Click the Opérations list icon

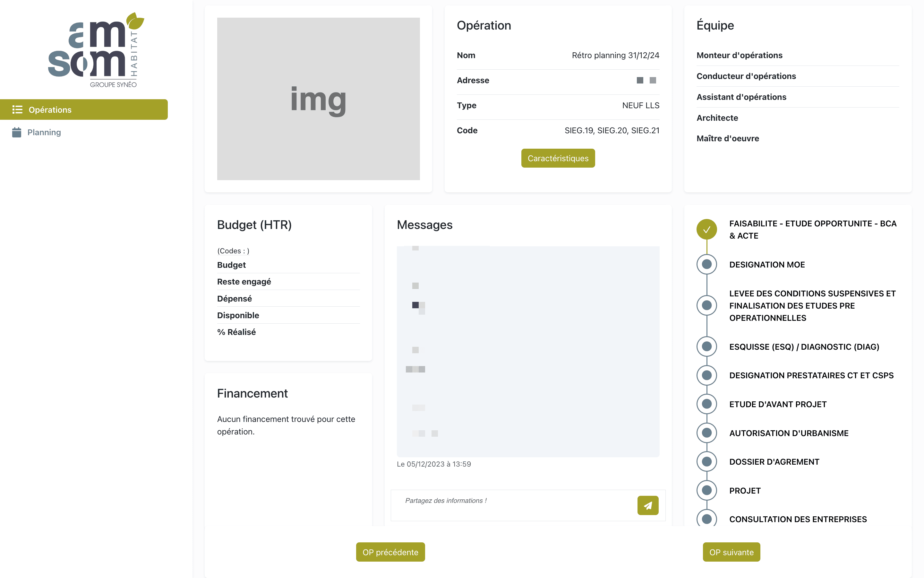17,110
